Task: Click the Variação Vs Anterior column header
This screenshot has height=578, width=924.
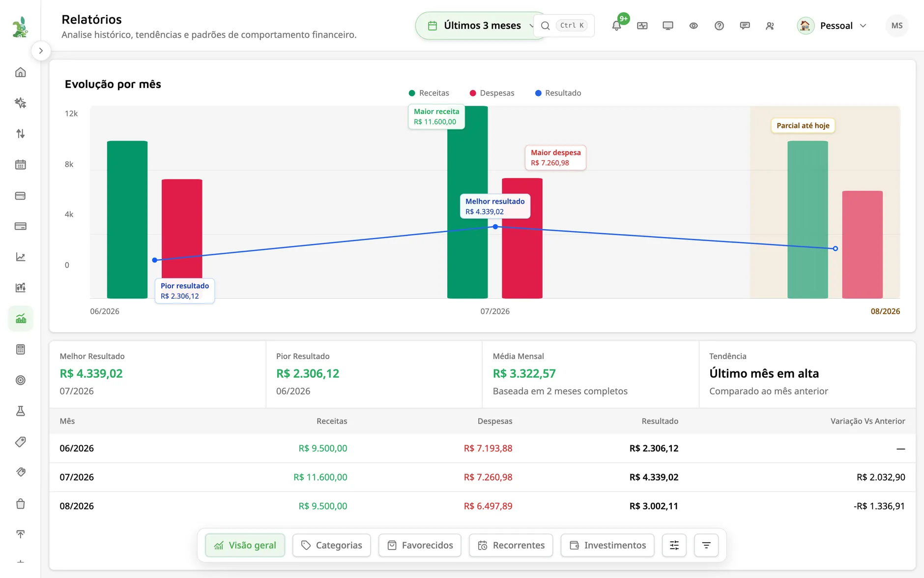Action: click(x=867, y=421)
